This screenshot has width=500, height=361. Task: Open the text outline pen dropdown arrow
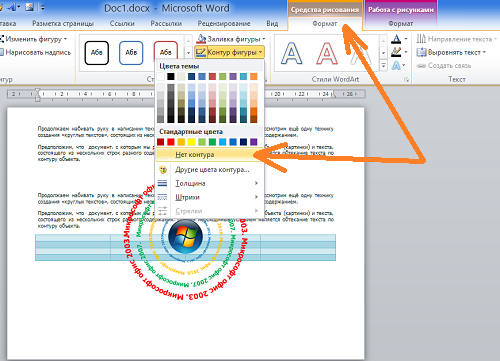tap(406, 52)
